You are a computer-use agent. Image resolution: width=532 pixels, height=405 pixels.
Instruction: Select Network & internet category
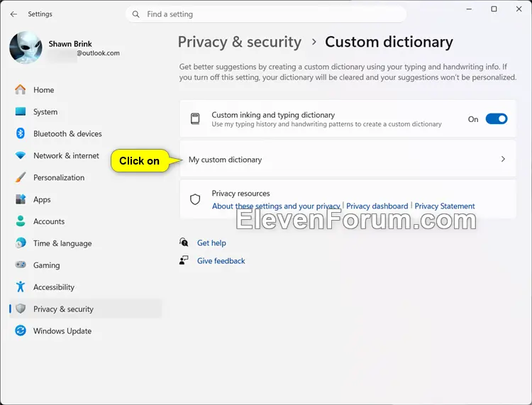(86, 156)
